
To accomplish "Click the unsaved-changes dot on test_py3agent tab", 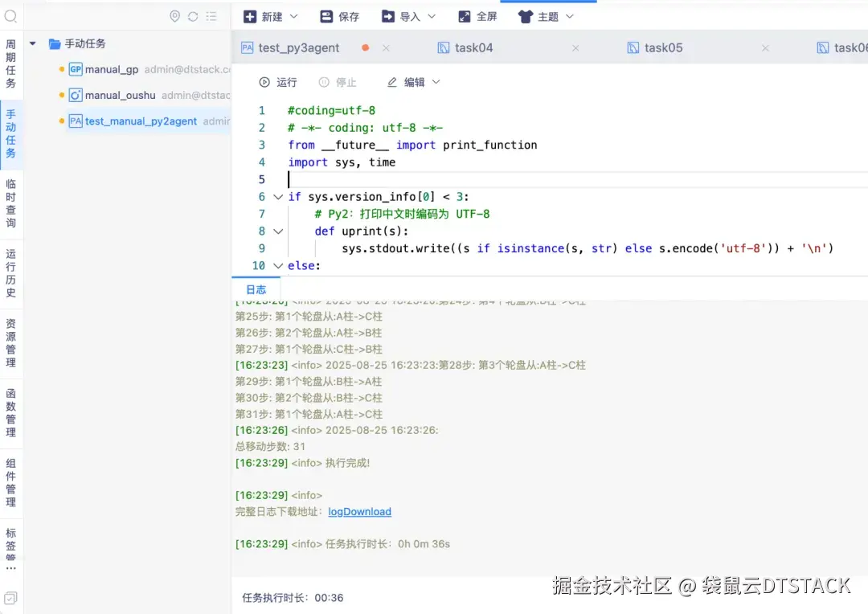I will click(366, 47).
